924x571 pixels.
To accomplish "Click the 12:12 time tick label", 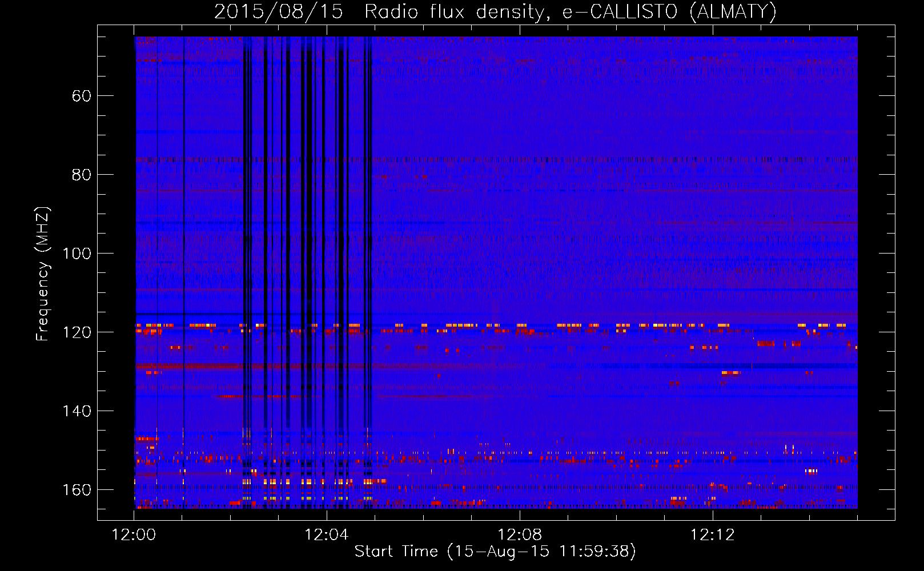I will coord(712,535).
